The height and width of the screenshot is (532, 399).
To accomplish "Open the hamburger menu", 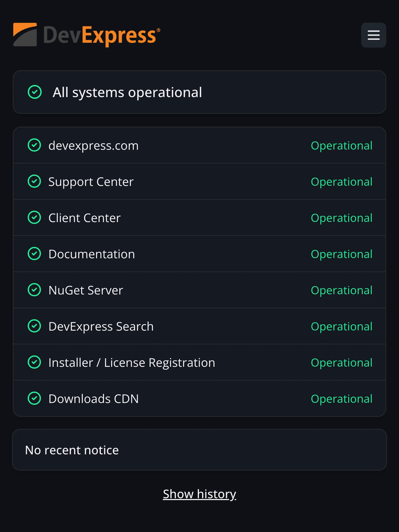I will 373,35.
